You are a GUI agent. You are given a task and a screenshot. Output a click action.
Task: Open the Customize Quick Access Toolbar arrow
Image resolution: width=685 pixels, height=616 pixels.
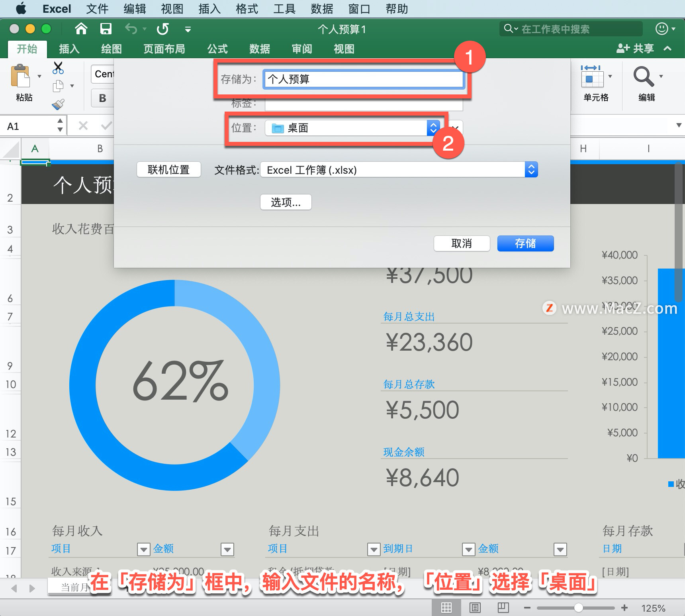(188, 29)
